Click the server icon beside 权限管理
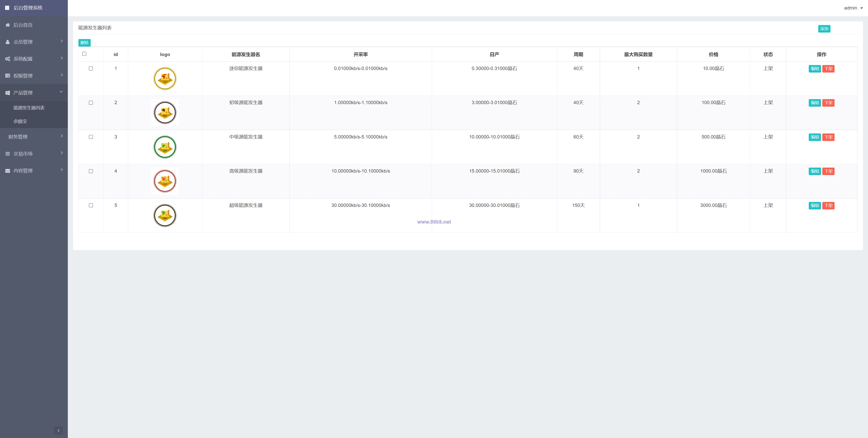Viewport: 868px width, 438px height. click(x=7, y=76)
